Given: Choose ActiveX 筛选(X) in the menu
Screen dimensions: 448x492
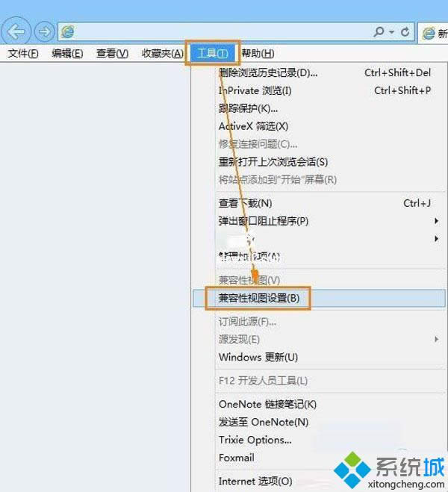Looking at the screenshot, I should (x=319, y=126).
